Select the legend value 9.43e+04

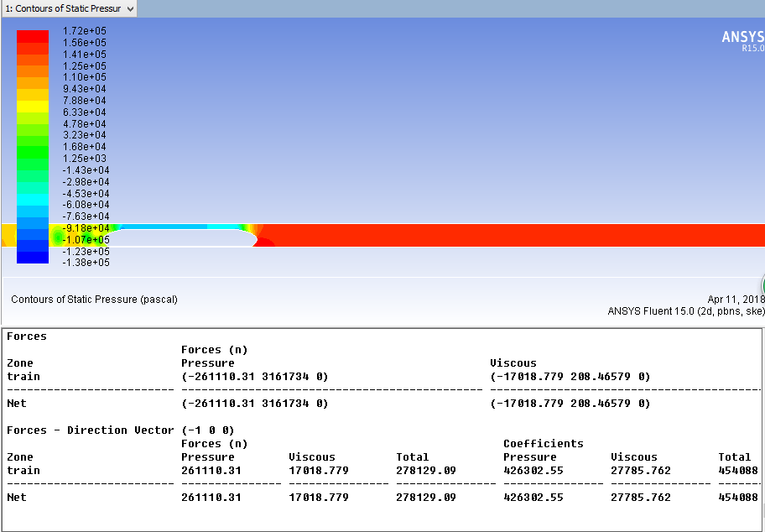pyautogui.click(x=85, y=89)
